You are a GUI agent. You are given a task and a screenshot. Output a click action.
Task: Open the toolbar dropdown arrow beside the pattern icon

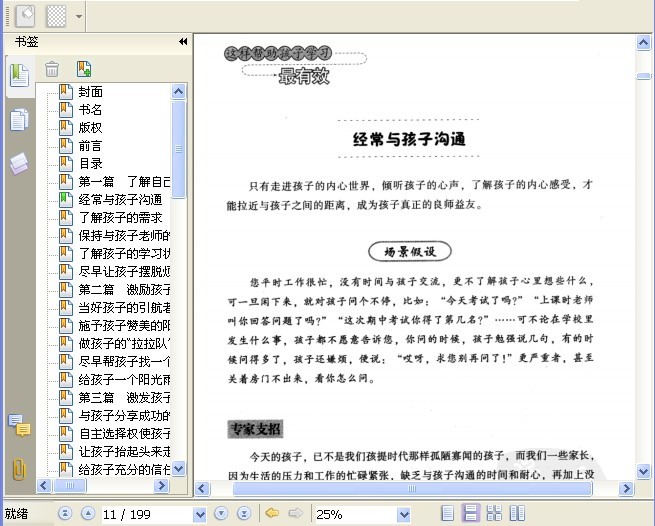point(79,17)
